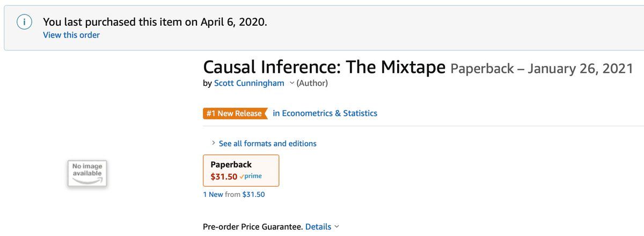Click the $31.50 price in the Paperback box

224,176
